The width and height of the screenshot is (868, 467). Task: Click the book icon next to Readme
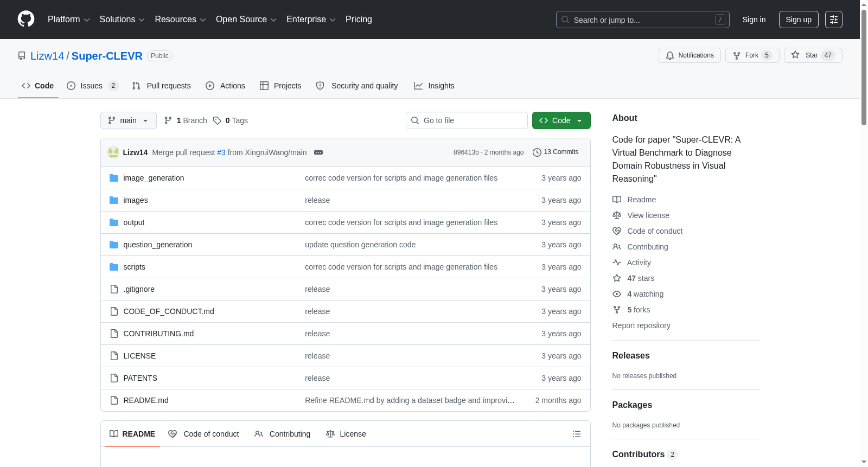coord(617,200)
